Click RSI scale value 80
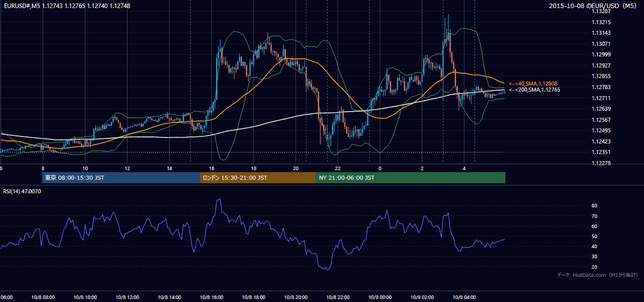The width and height of the screenshot is (644, 302). point(595,206)
